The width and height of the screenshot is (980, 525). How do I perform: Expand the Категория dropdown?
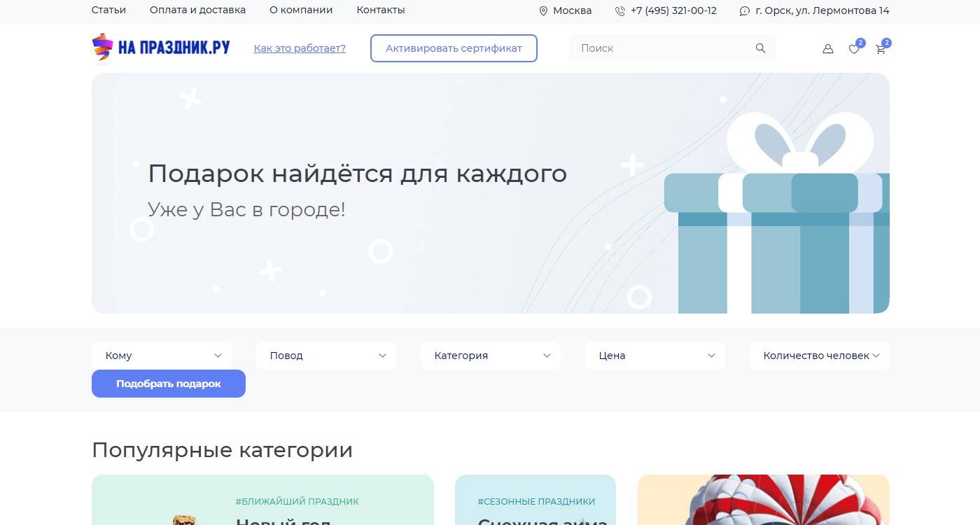pyautogui.click(x=491, y=356)
